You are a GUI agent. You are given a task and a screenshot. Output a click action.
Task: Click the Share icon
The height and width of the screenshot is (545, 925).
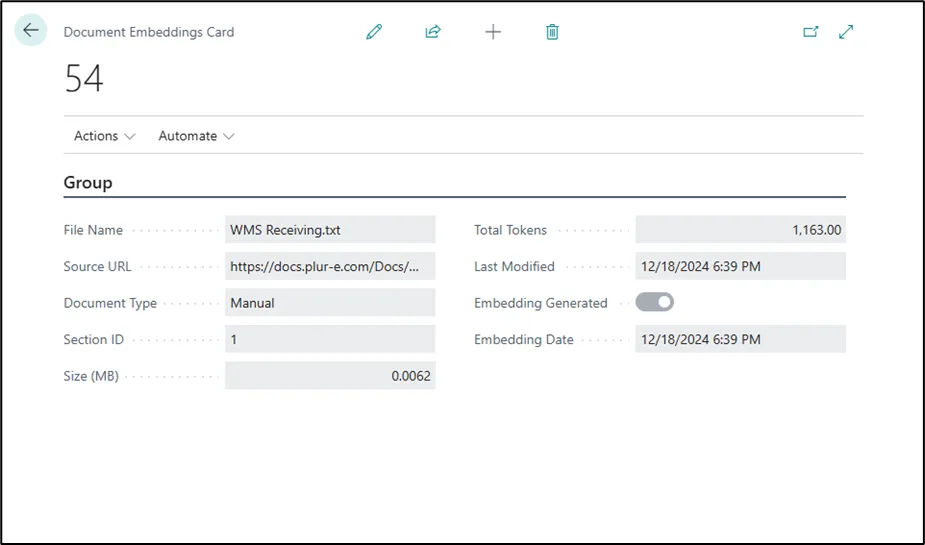[x=433, y=32]
